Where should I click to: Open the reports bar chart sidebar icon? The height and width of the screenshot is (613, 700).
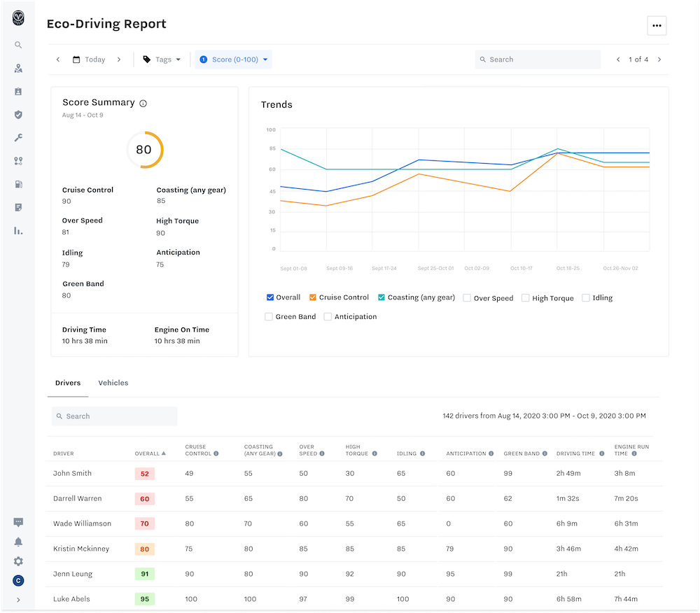pos(18,231)
